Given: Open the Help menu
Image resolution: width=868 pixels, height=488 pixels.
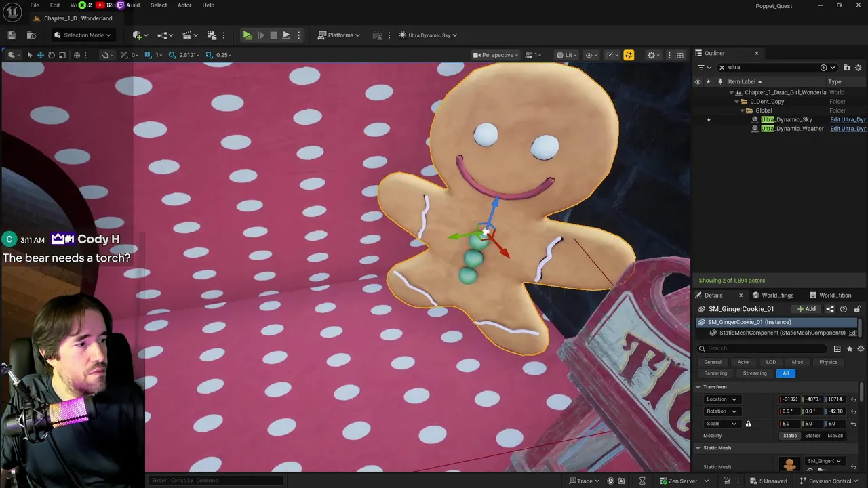Looking at the screenshot, I should point(208,5).
